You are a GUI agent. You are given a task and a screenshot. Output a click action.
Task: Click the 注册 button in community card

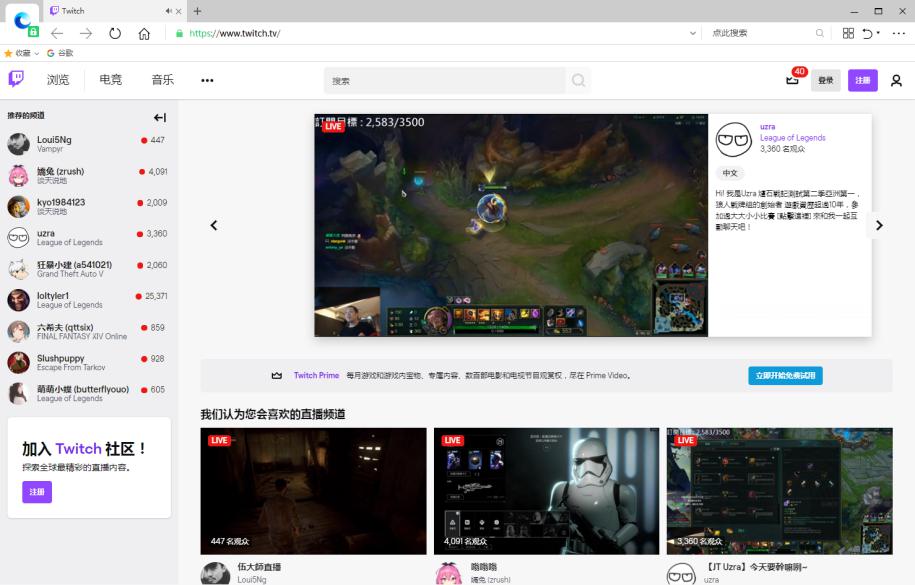(x=37, y=492)
